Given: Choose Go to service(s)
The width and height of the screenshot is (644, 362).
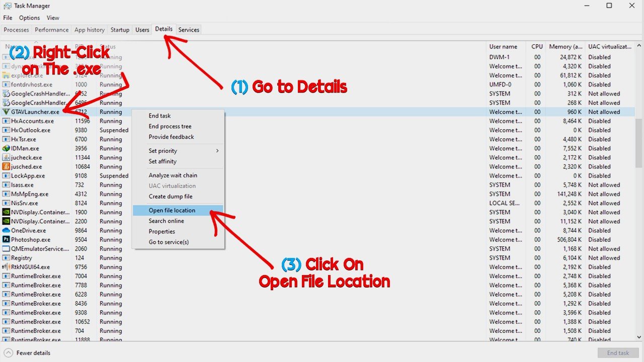Looking at the screenshot, I should point(178,242).
